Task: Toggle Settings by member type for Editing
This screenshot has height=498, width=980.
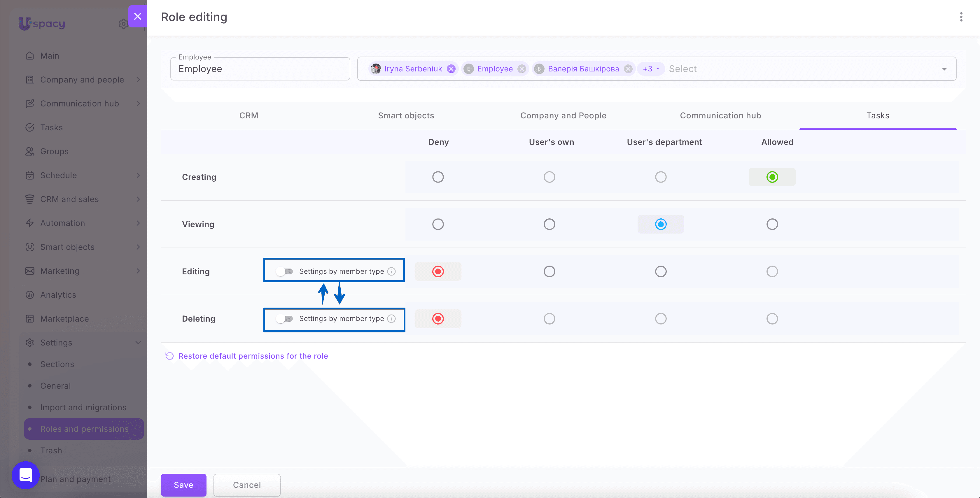Action: coord(284,271)
